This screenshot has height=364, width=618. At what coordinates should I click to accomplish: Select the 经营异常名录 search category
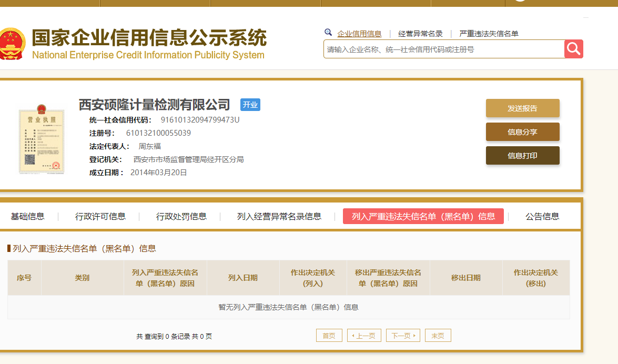[x=420, y=34]
